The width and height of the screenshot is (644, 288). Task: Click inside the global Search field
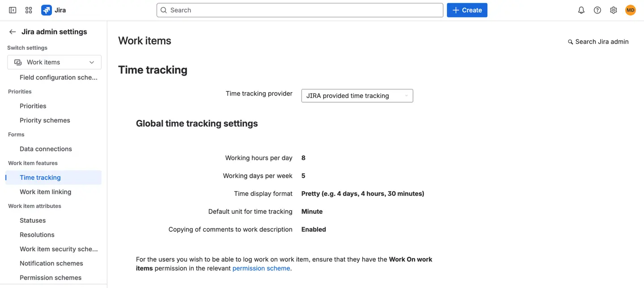[x=300, y=10]
